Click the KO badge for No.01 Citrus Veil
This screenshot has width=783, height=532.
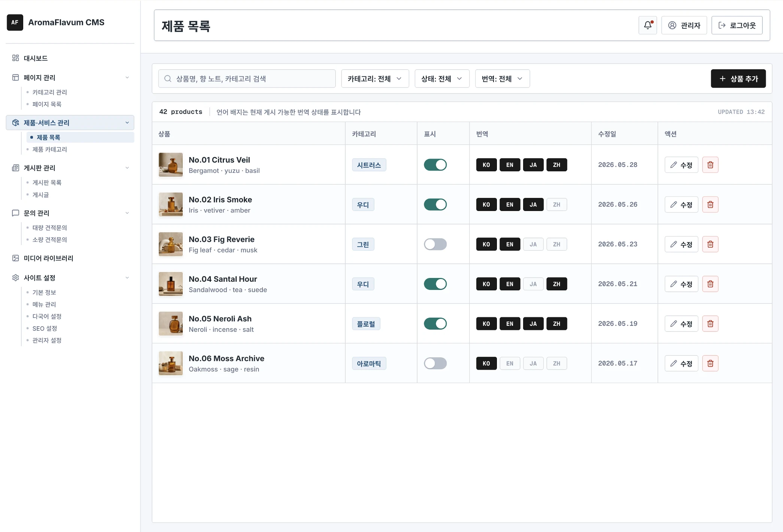tap(486, 165)
